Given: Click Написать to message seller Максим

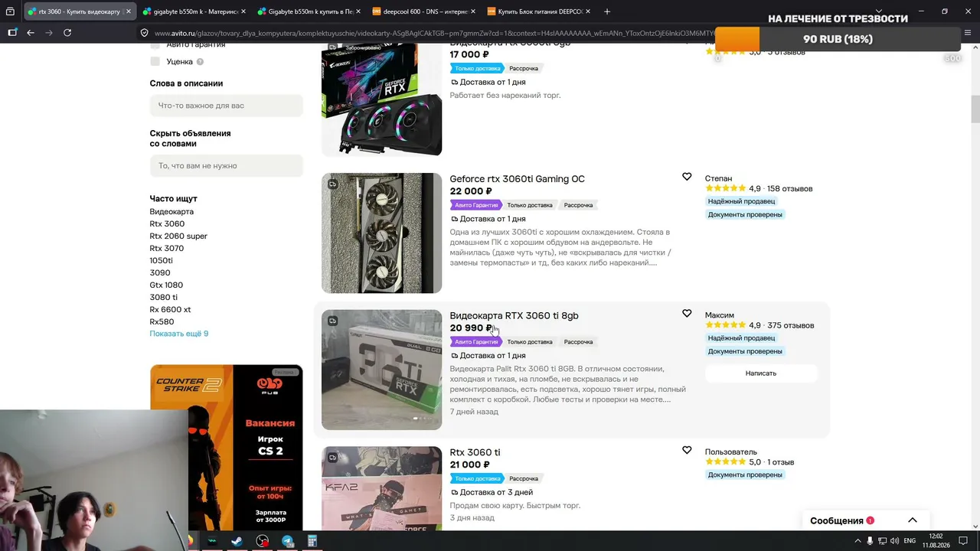Looking at the screenshot, I should [761, 373].
